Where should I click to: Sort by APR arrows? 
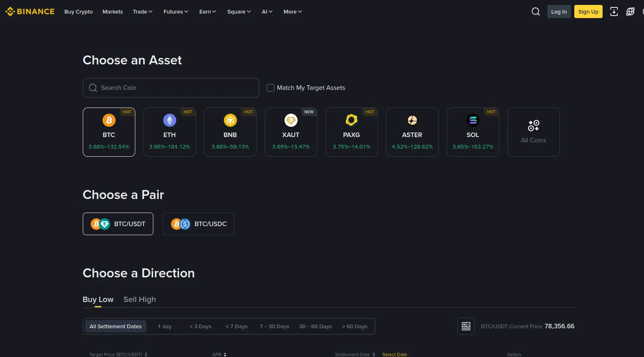(x=225, y=355)
